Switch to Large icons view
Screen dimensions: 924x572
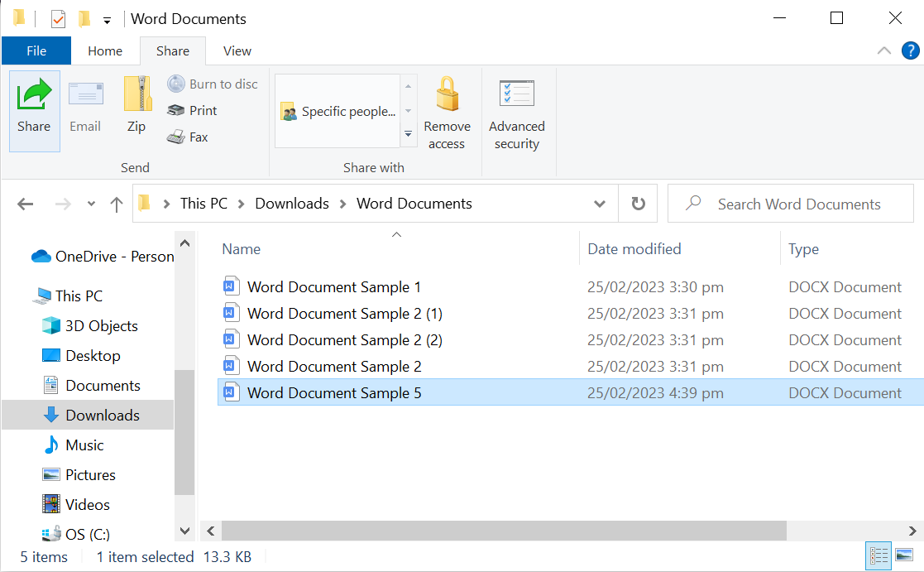coord(906,556)
